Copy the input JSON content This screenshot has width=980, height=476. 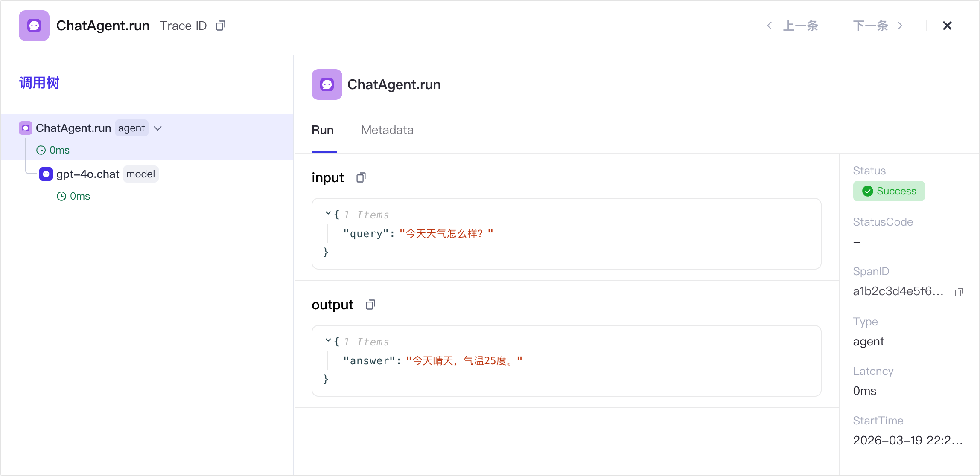pyautogui.click(x=361, y=177)
